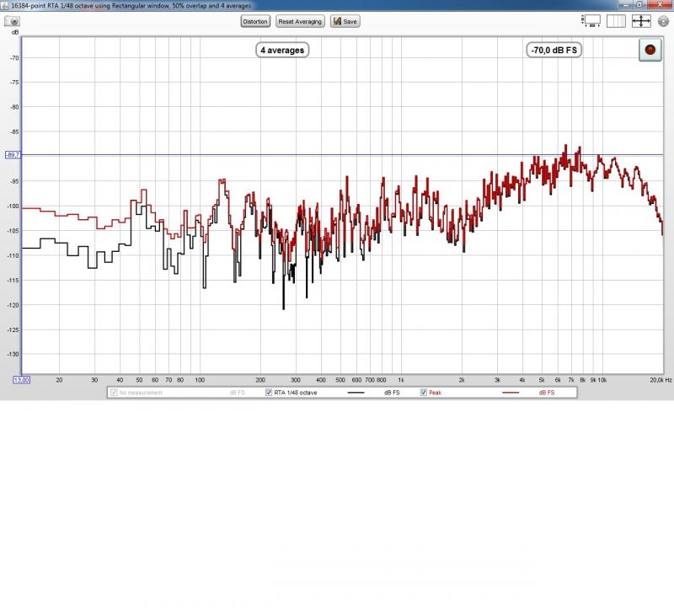674x616 pixels.
Task: Click the 4 averages indicator
Action: point(282,51)
